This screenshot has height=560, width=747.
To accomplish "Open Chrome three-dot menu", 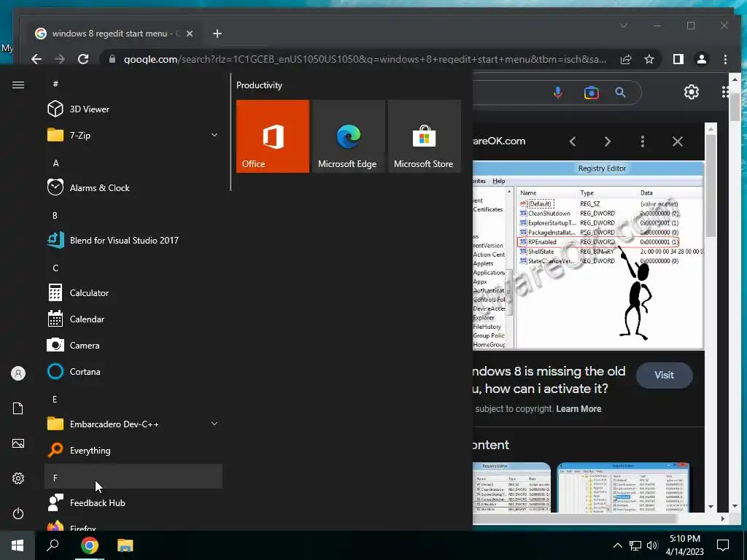I will coord(725,59).
